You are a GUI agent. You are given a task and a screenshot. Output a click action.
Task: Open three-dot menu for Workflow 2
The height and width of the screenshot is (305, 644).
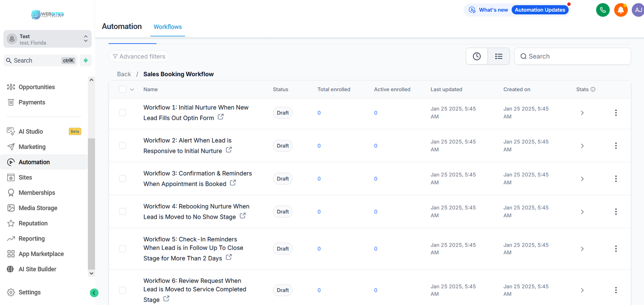616,146
